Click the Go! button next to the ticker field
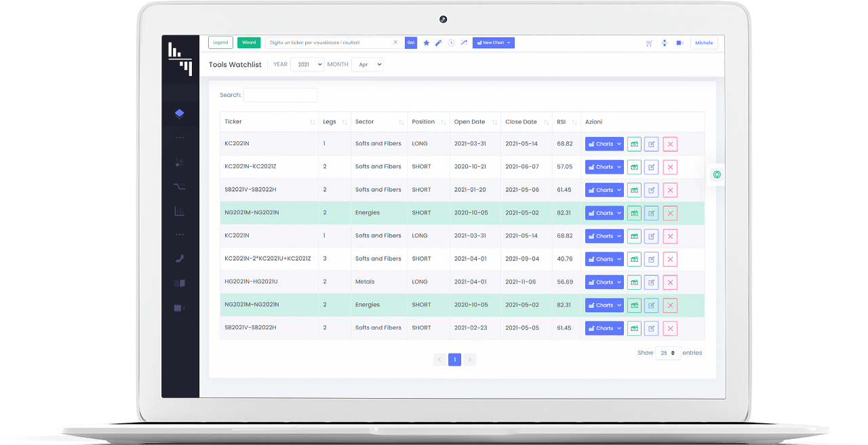This screenshot has width=868, height=445. (x=410, y=42)
